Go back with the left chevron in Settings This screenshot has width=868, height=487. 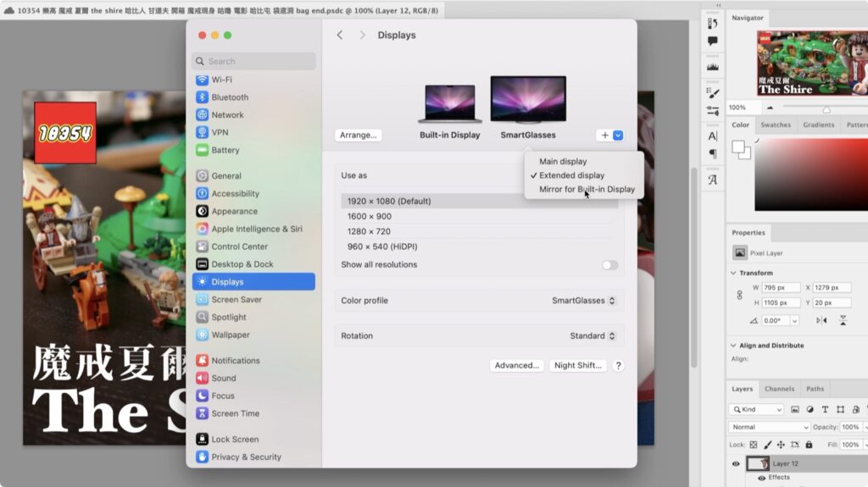[x=340, y=35]
